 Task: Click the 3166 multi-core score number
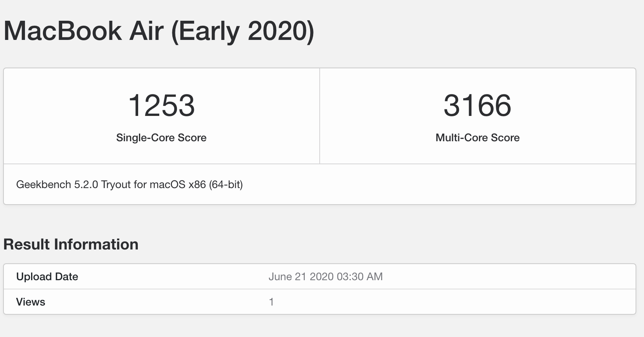[x=477, y=106]
